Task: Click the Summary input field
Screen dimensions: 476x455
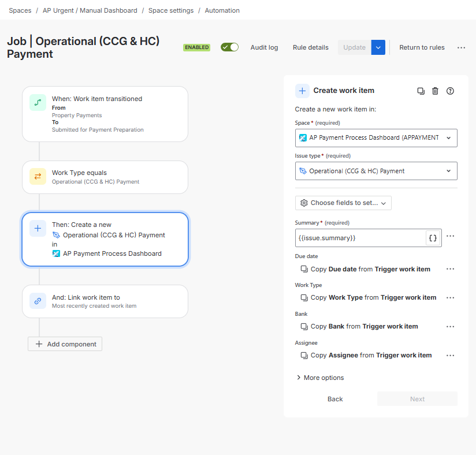Action: [x=360, y=238]
